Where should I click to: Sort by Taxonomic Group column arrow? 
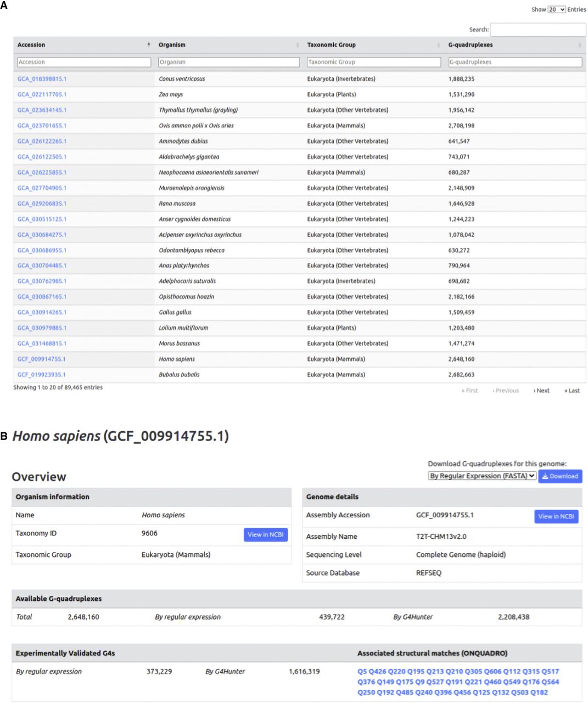coord(439,45)
